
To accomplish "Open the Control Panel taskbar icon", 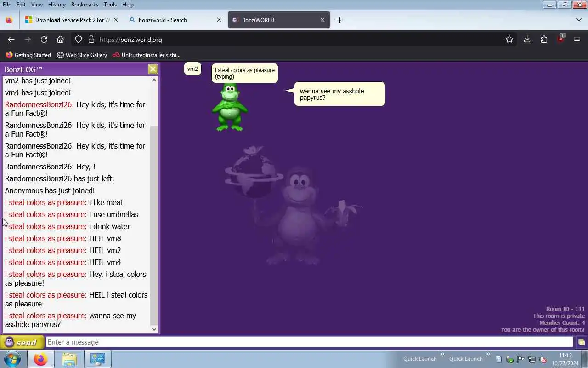I will pos(98,359).
